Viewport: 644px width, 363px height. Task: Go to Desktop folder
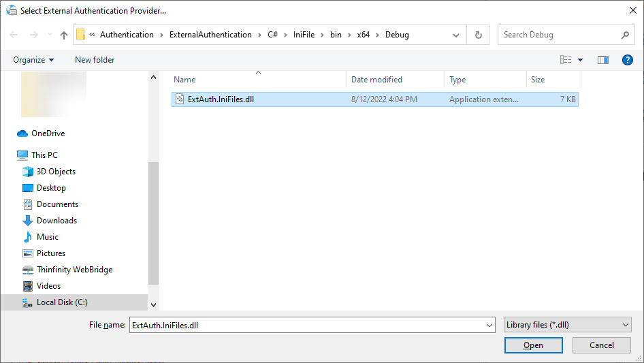coord(51,188)
